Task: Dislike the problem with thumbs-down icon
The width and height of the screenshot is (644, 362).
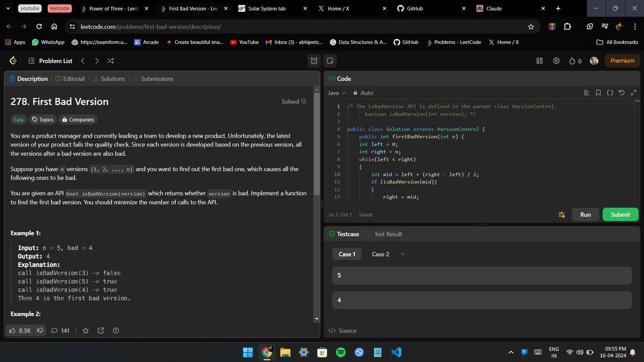Action: point(40,331)
